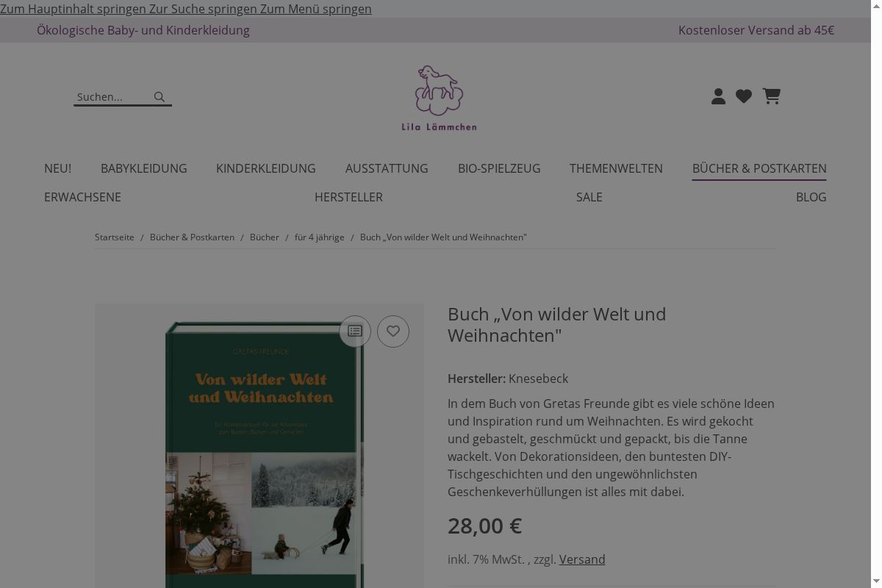
Task: Click the comparison list icon on product image
Action: pos(355,331)
